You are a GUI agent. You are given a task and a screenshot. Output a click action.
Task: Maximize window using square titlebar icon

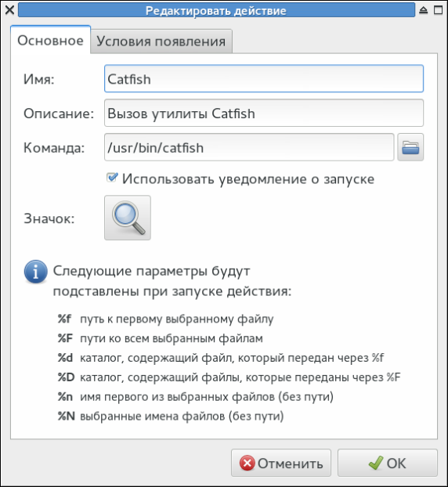click(x=438, y=10)
